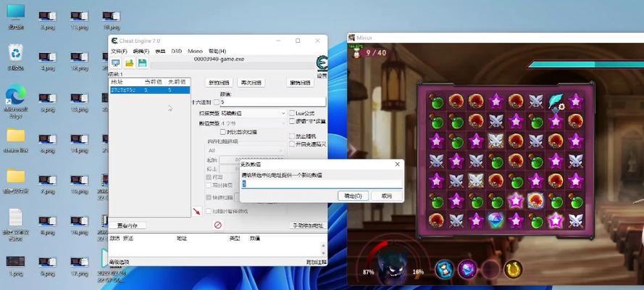Open the memory scan region All dropdown
The image size is (644, 290).
coord(246,151)
